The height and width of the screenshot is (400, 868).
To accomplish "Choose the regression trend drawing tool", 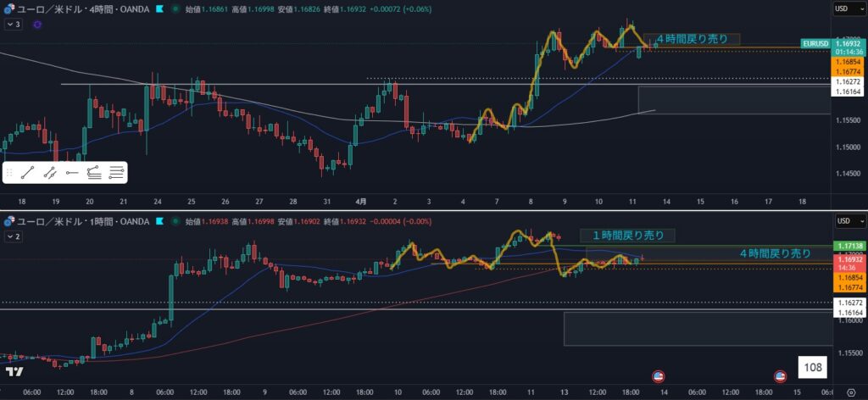I will [94, 172].
